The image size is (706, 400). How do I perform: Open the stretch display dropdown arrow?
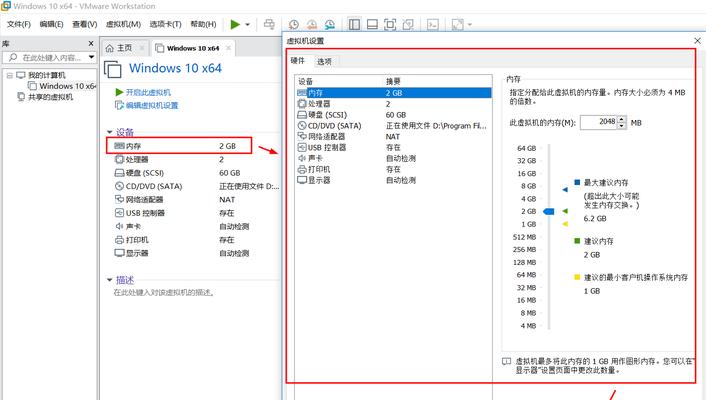point(470,24)
